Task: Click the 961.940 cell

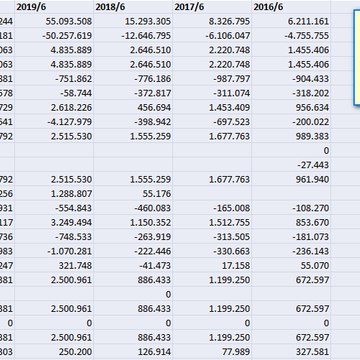Action: coord(291,179)
